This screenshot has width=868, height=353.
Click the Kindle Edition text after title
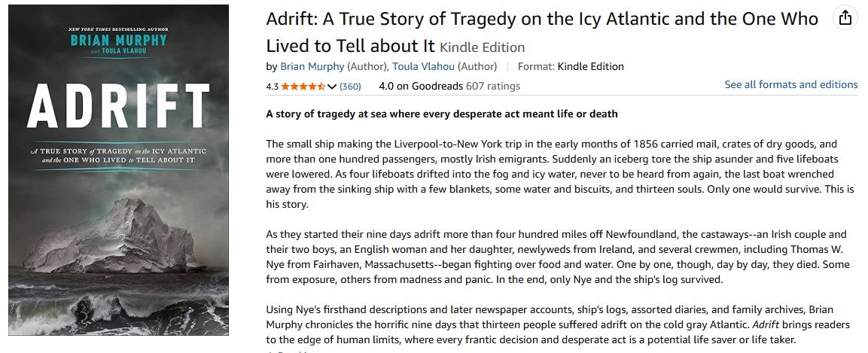[x=483, y=47]
